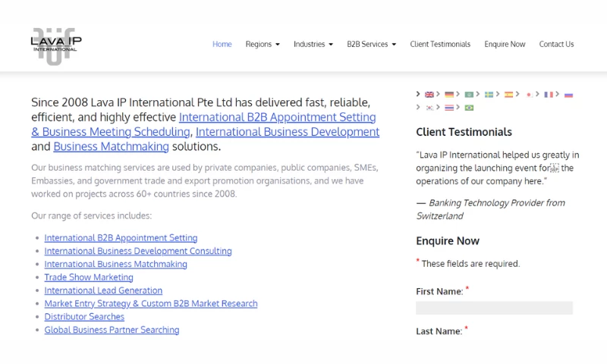607x364 pixels.
Task: Click the Lava IP International logo
Action: pyautogui.click(x=55, y=44)
